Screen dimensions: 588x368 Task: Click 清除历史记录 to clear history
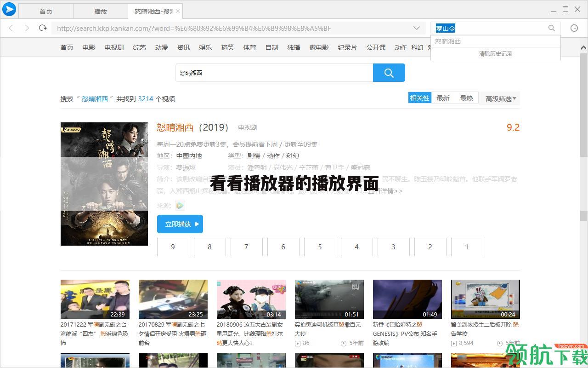pos(495,53)
